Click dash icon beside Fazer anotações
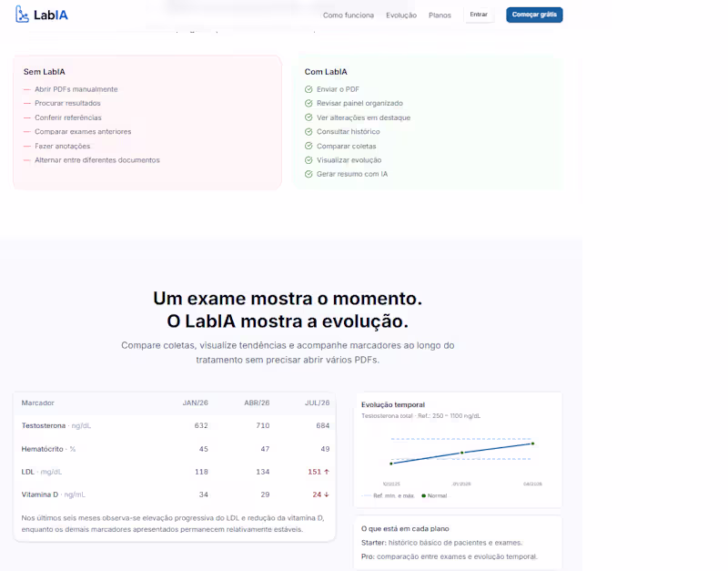This screenshot has width=728, height=571. click(27, 146)
